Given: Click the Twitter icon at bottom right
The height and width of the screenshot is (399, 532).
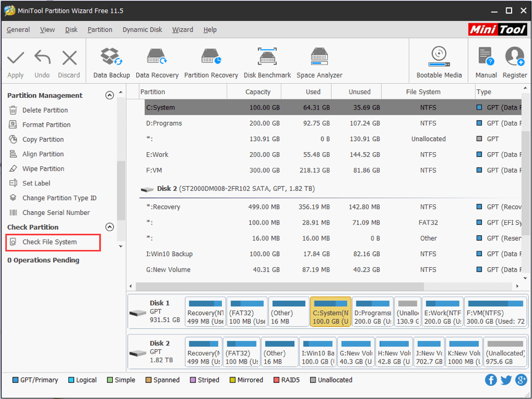Looking at the screenshot, I should (x=505, y=380).
